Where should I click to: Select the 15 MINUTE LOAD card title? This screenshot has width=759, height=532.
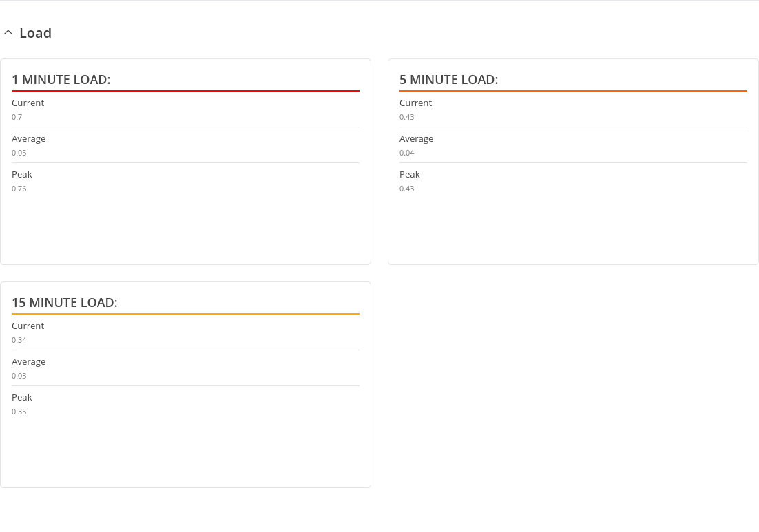tap(64, 303)
